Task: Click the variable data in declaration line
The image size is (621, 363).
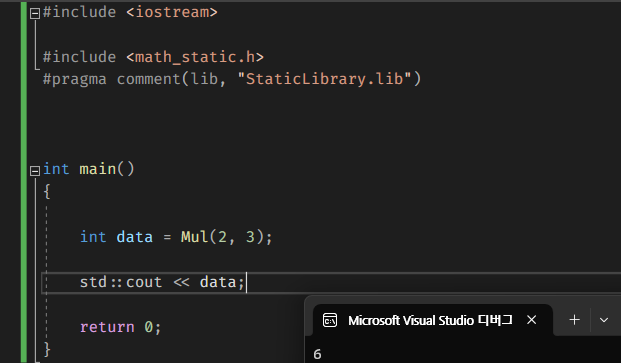Action: (x=135, y=237)
